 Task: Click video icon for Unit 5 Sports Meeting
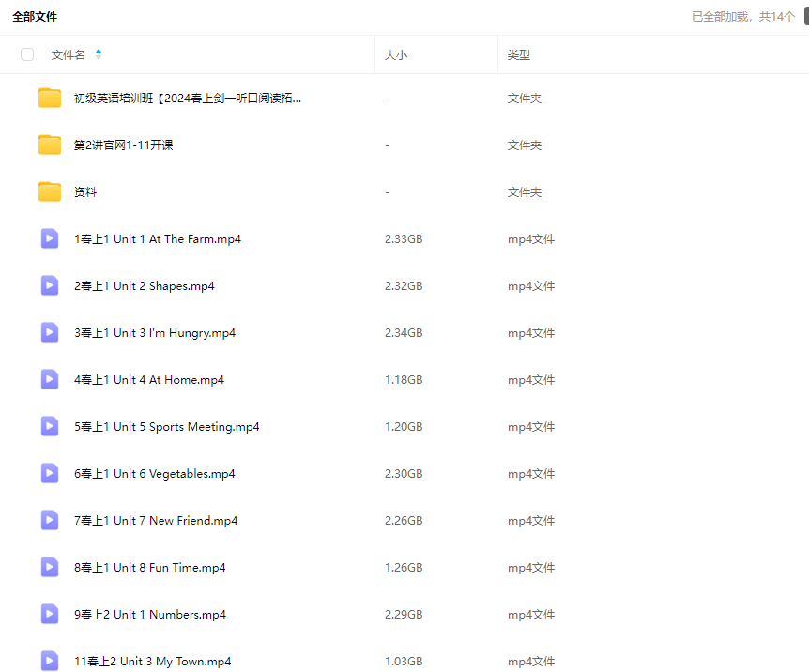50,427
